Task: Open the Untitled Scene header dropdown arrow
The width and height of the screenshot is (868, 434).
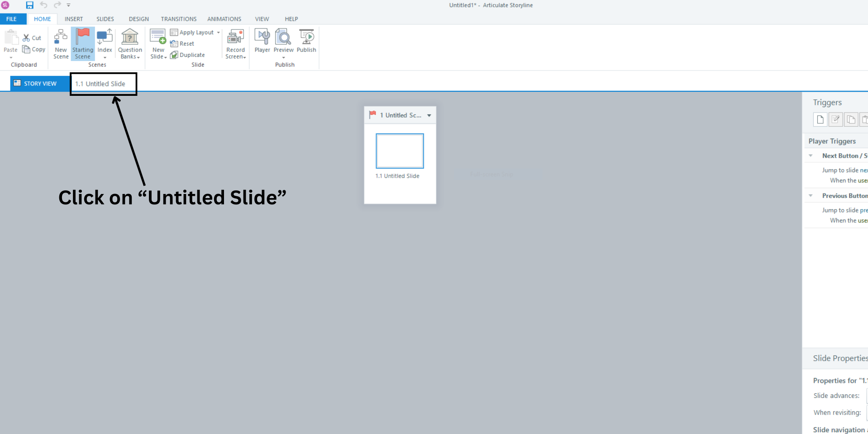Action: pos(429,115)
